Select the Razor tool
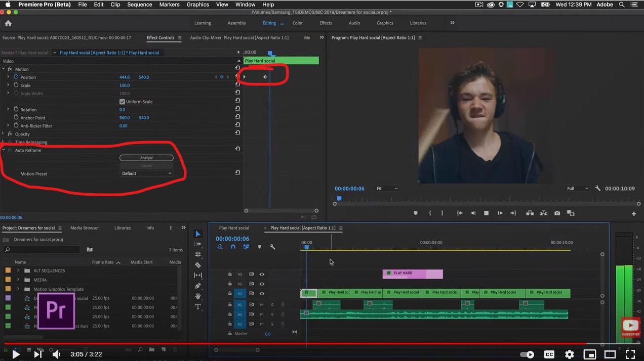 pyautogui.click(x=198, y=265)
